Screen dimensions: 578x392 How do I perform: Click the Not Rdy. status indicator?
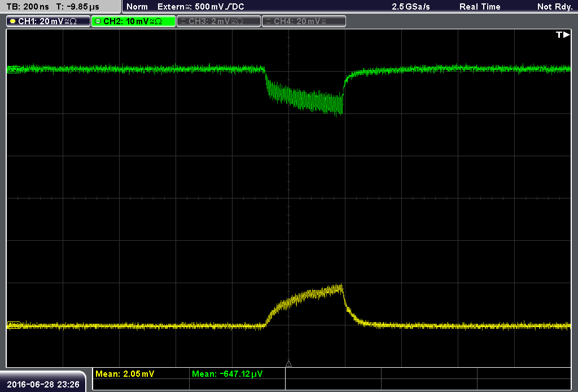click(555, 7)
